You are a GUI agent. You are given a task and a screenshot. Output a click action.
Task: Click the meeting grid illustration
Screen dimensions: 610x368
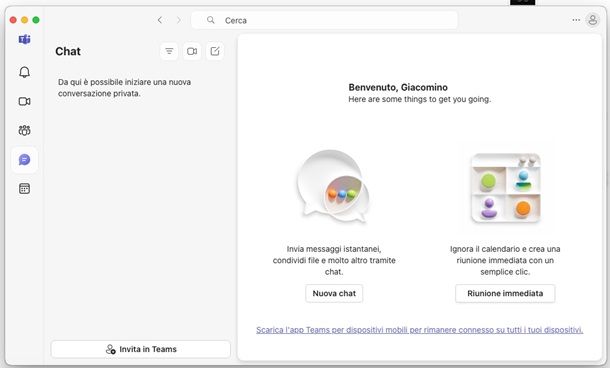point(505,188)
